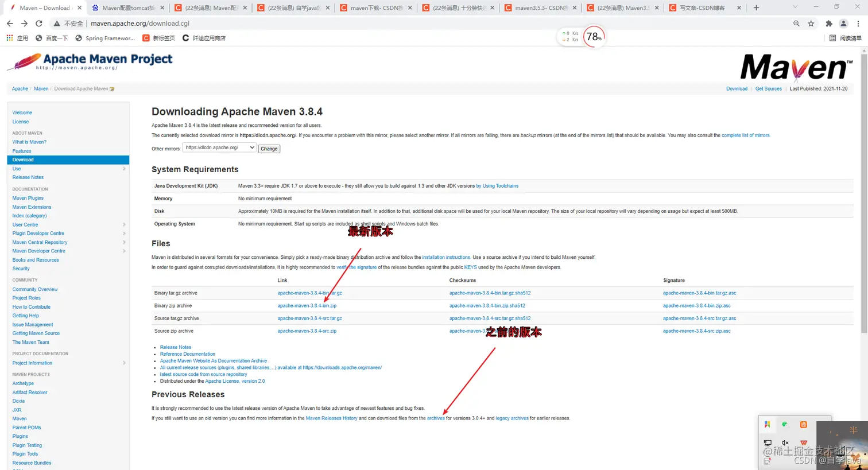This screenshot has width=868, height=470.
Task: Open apache-maven-3.8.4-bin.zip.sha512 checksum
Action: [x=487, y=306]
